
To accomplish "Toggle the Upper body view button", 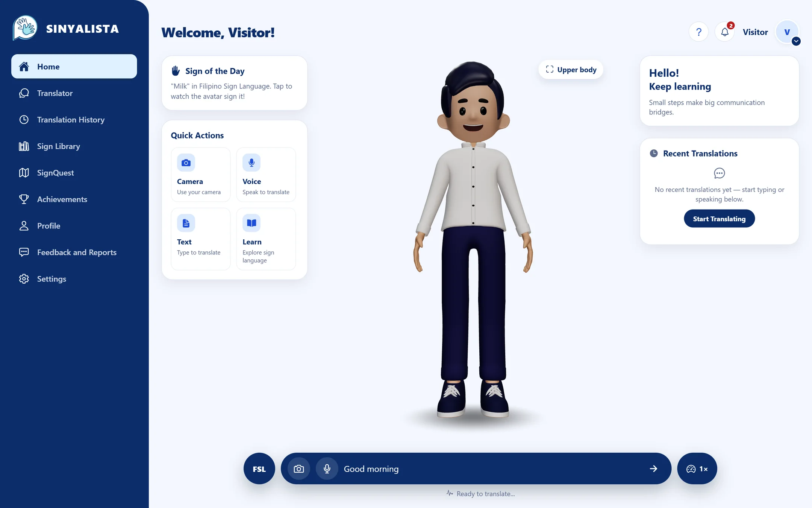I will click(571, 70).
